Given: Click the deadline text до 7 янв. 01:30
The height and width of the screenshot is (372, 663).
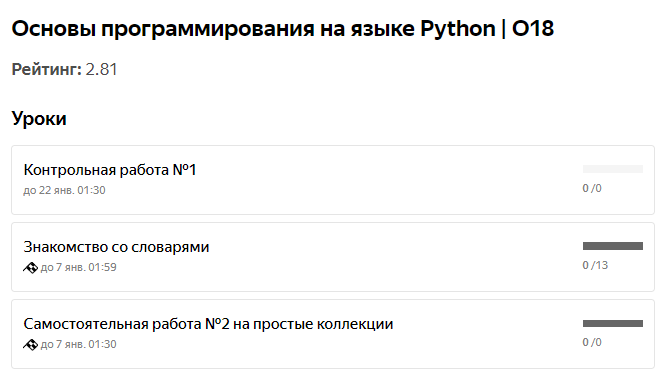Looking at the screenshot, I should point(79,345).
